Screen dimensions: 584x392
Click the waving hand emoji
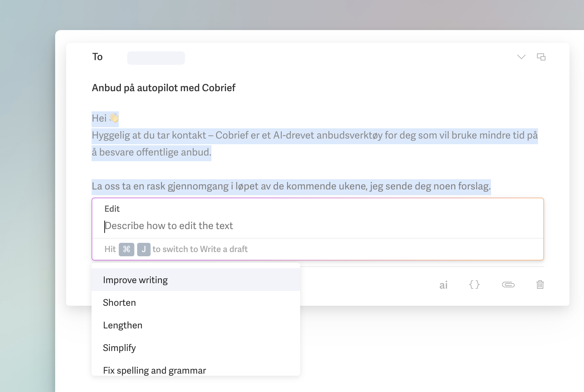click(114, 118)
